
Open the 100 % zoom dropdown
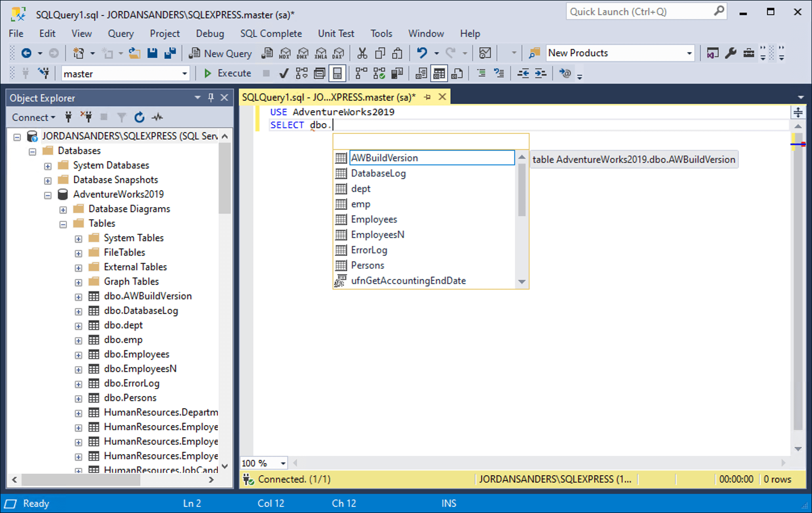(283, 463)
